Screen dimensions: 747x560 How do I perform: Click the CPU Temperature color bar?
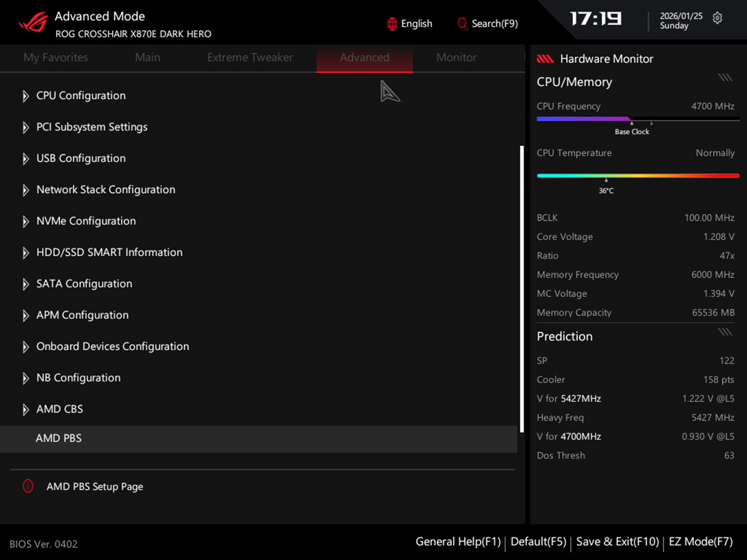[x=638, y=176]
